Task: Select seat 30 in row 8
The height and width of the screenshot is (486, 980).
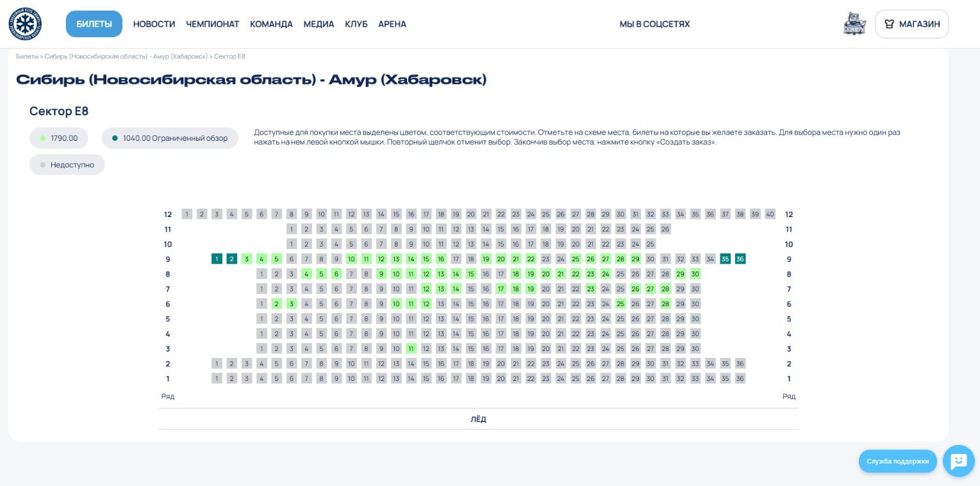Action: tap(695, 274)
